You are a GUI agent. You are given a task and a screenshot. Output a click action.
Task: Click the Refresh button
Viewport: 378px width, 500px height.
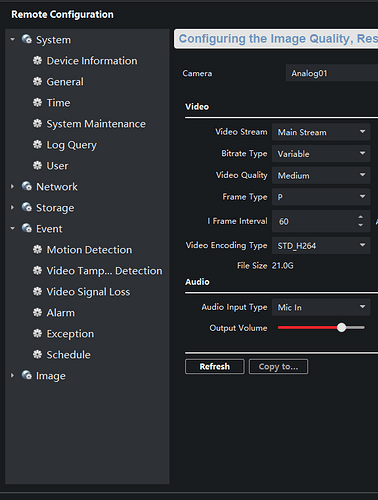point(215,367)
